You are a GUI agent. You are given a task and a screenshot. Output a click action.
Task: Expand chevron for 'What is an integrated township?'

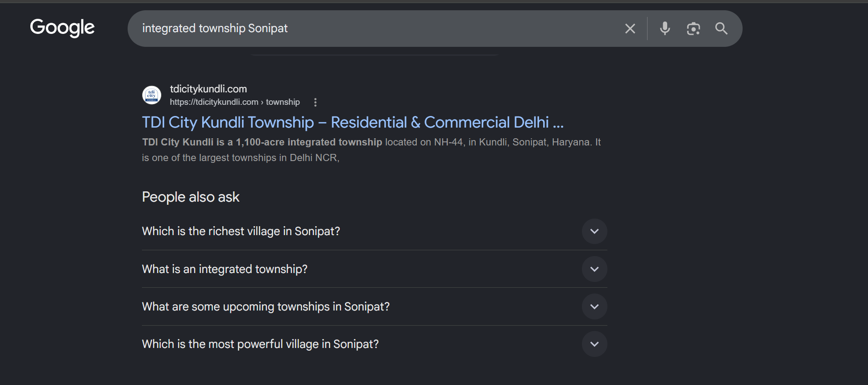tap(594, 269)
